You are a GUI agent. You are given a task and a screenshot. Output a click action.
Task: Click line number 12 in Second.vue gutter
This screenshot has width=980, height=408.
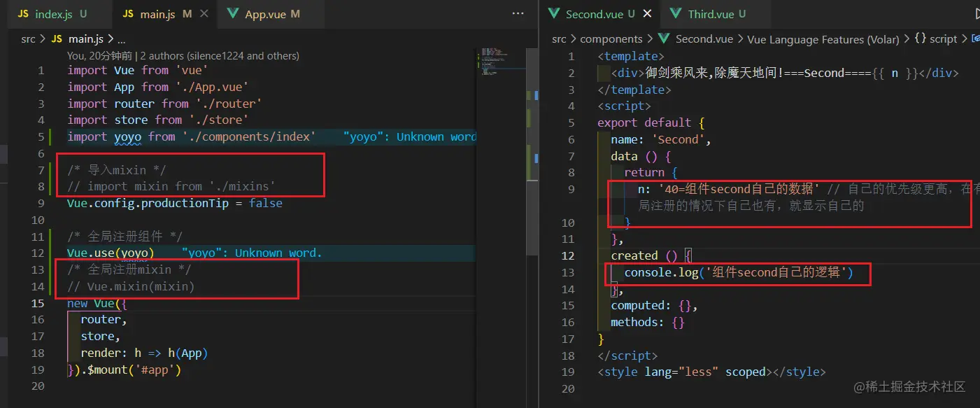click(x=567, y=255)
